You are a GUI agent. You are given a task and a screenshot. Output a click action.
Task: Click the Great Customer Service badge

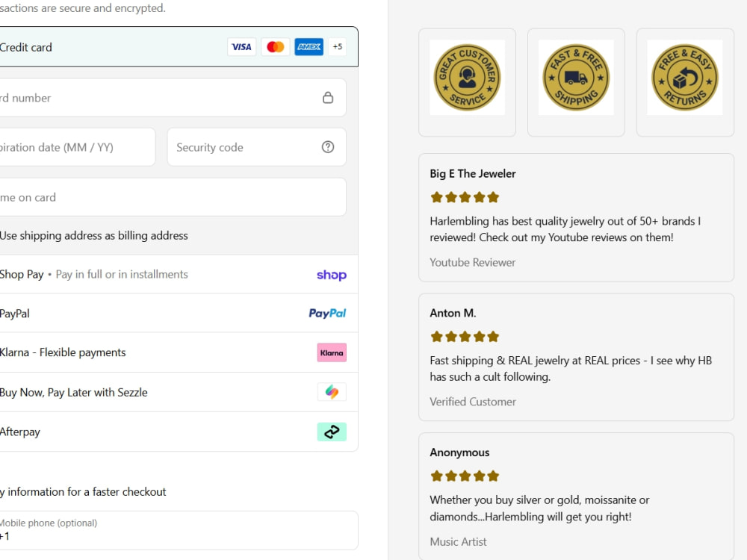pyautogui.click(x=468, y=78)
